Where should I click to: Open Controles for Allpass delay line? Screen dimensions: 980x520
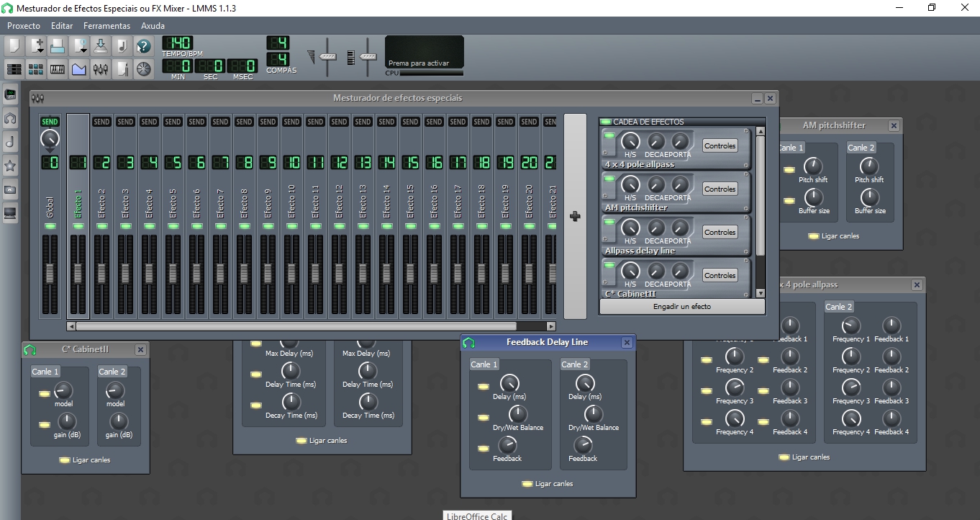click(x=720, y=231)
